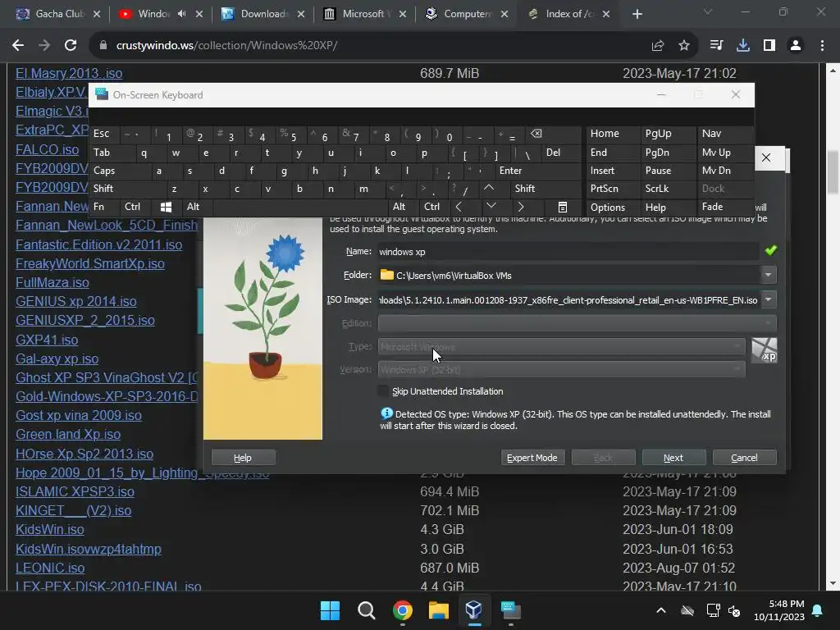Open Chrome downloads icon
The height and width of the screenshot is (630, 840).
743,46
